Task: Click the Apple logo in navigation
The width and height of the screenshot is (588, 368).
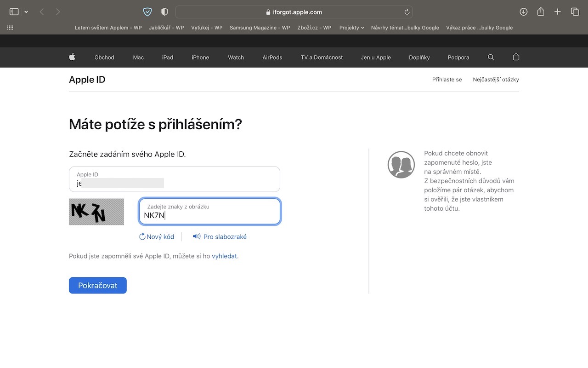Action: click(x=72, y=57)
